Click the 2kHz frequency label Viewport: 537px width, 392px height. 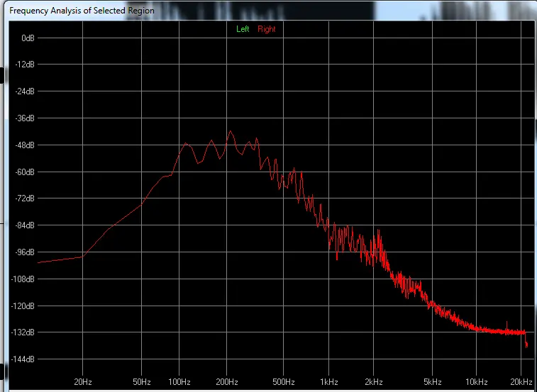[374, 382]
